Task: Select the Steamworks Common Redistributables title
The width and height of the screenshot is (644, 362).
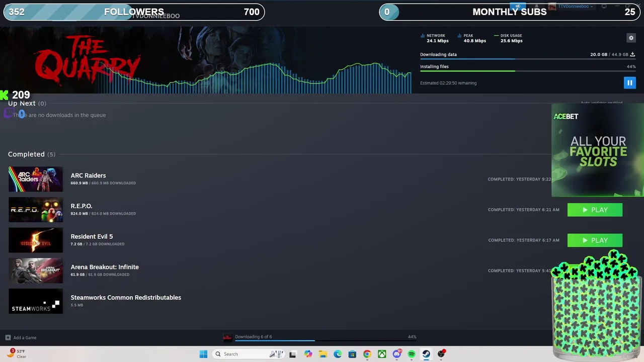Action: coord(126,298)
